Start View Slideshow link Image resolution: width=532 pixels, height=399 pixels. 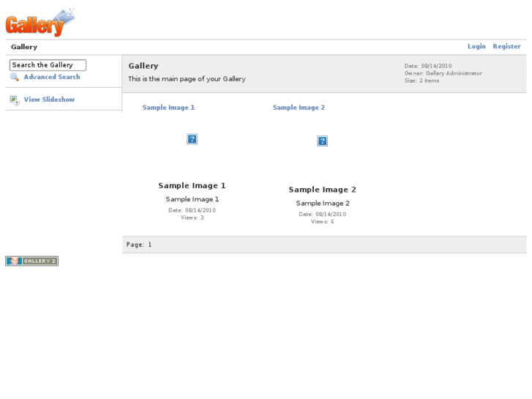pyautogui.click(x=49, y=100)
